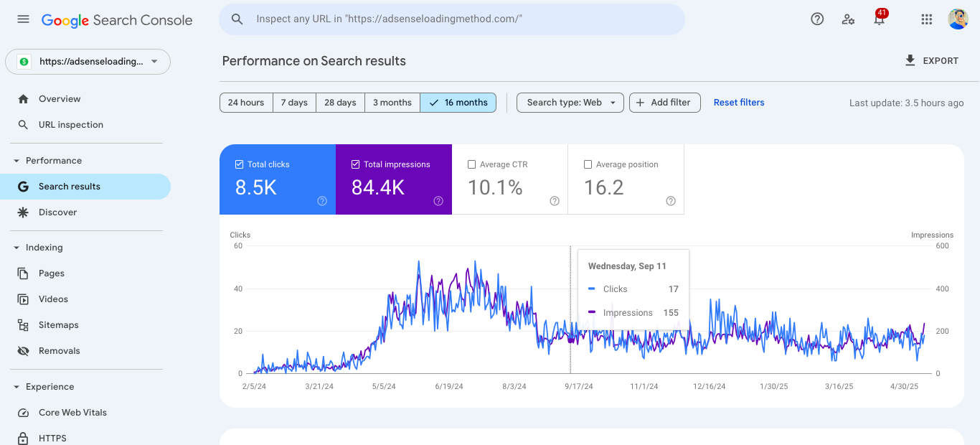The width and height of the screenshot is (980, 445).
Task: Open the property selector dropdown
Action: tap(88, 62)
